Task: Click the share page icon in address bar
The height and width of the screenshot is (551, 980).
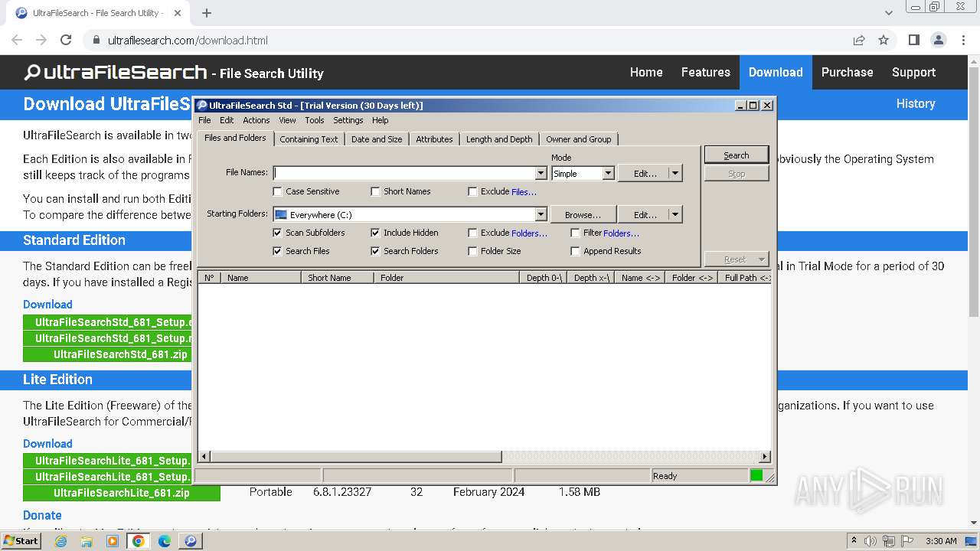Action: pos(859,41)
